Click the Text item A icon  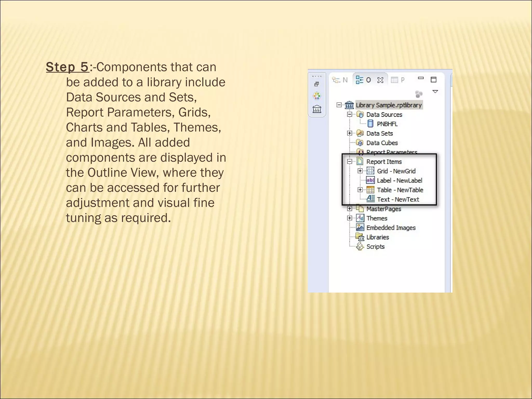click(x=371, y=199)
